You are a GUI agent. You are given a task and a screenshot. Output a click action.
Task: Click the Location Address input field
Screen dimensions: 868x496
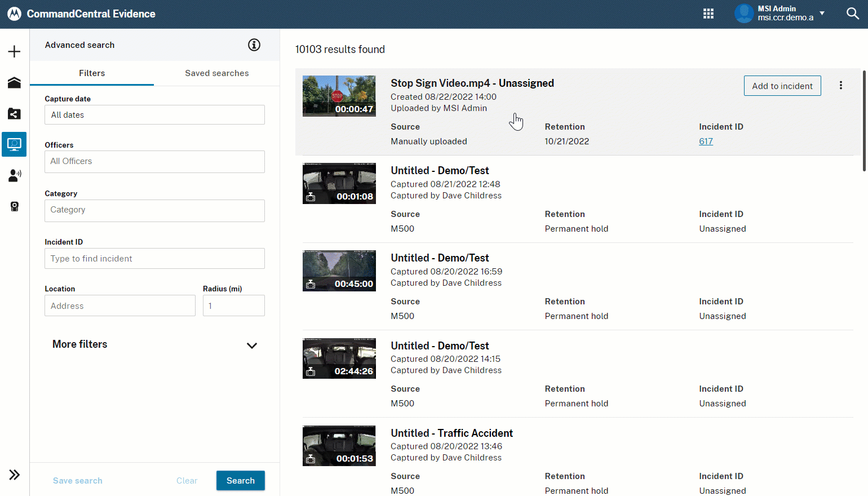(x=120, y=306)
